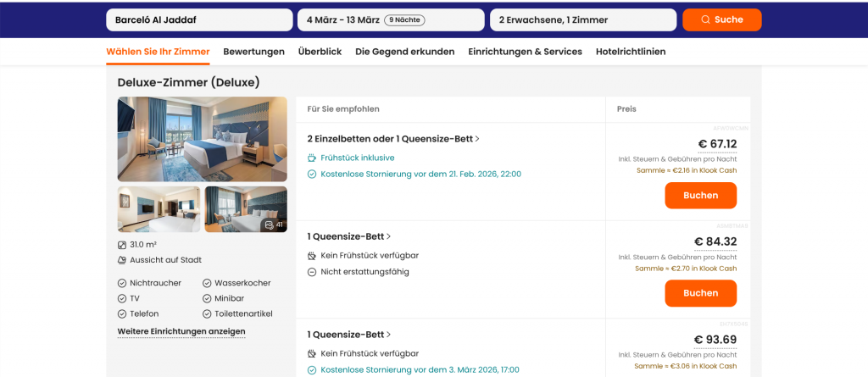This screenshot has height=377, width=868.
Task: Open the main Deluxe room photo
Action: [202, 139]
